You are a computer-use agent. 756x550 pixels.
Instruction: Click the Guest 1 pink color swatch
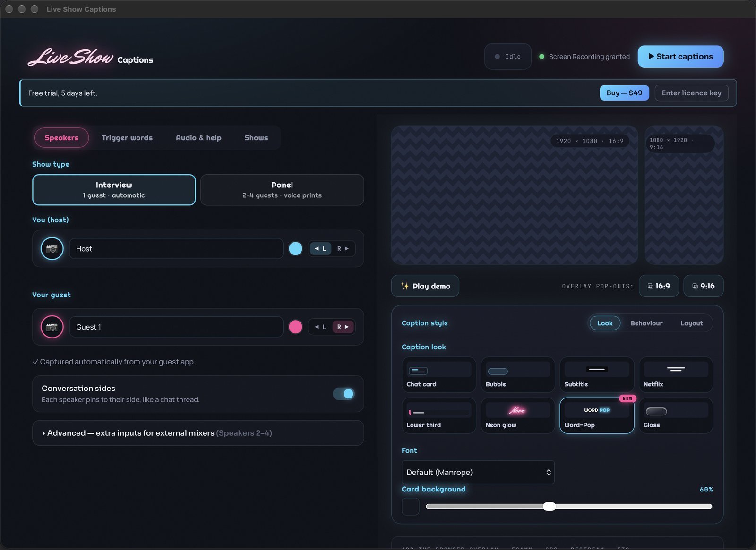[295, 327]
